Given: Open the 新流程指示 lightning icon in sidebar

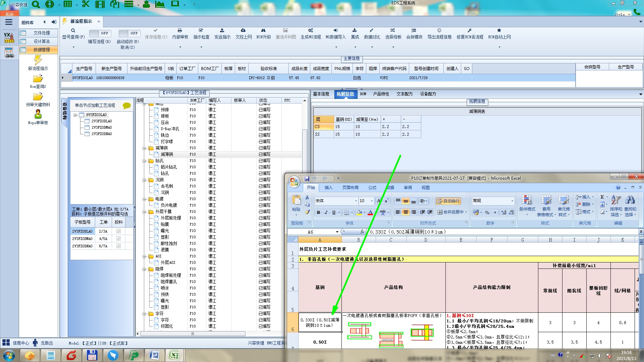Looking at the screenshot, I should coord(38,60).
